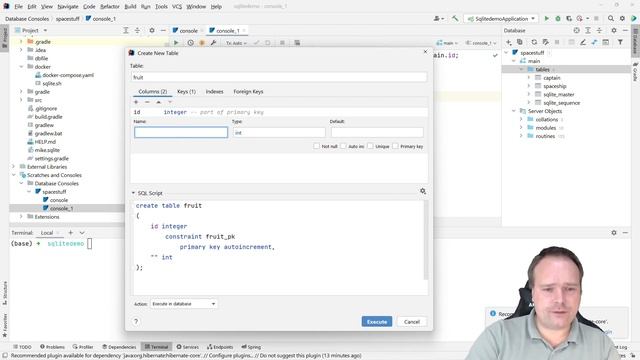The height and width of the screenshot is (360, 640).
Task: Open the Action 'Execute in database' dropdown
Action: [184, 304]
